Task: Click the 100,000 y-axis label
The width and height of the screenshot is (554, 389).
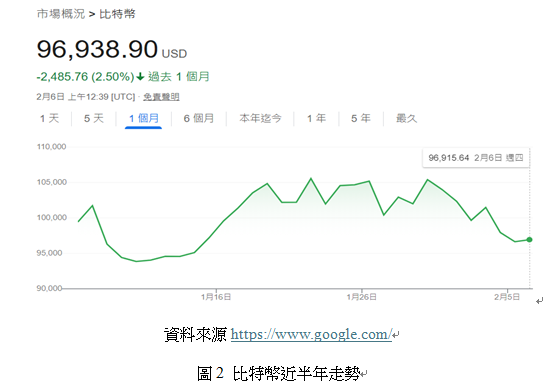Action: (52, 217)
